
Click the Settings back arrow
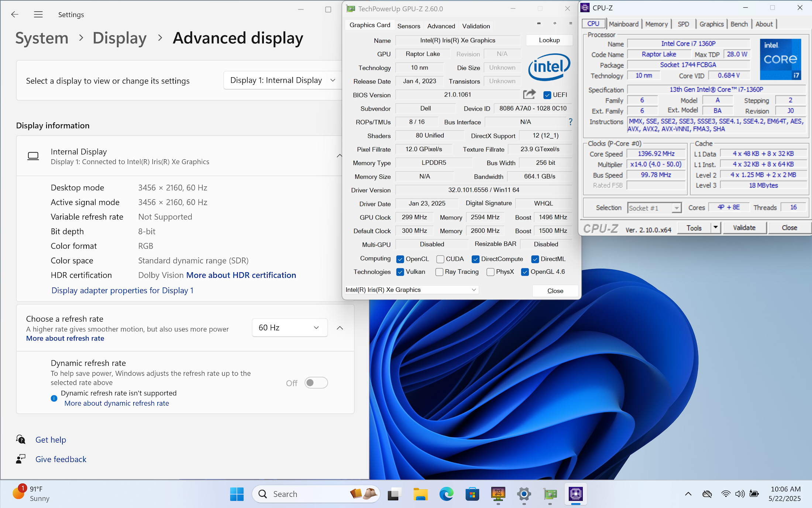15,14
